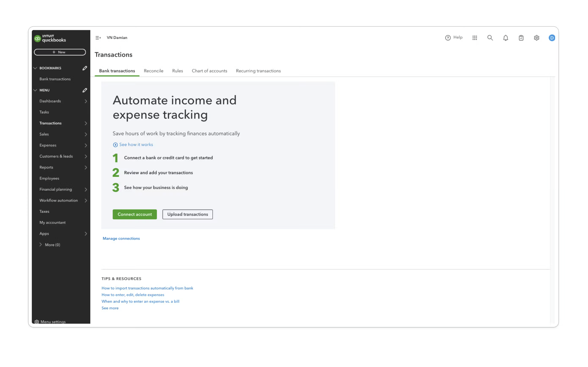Open notifications bell
This screenshot has height=367, width=588.
point(505,38)
